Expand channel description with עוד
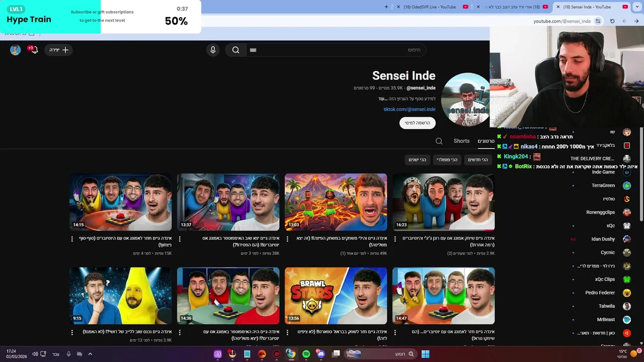The width and height of the screenshot is (644, 362). point(382,99)
